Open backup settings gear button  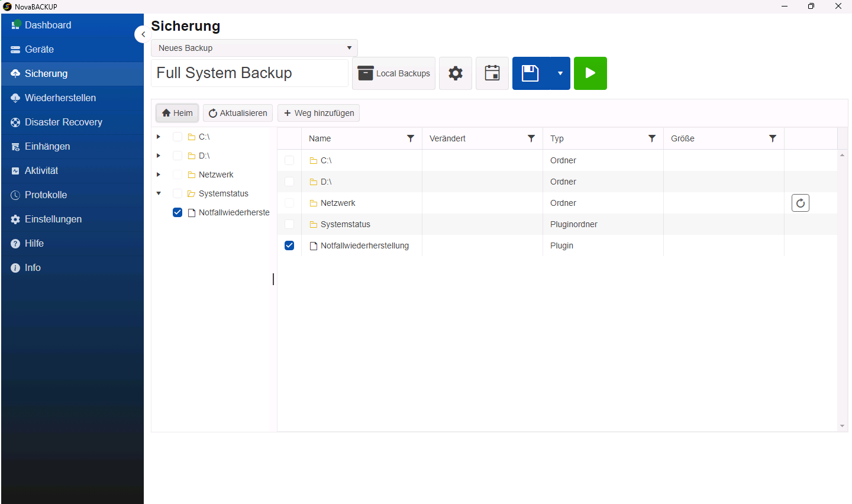(456, 73)
